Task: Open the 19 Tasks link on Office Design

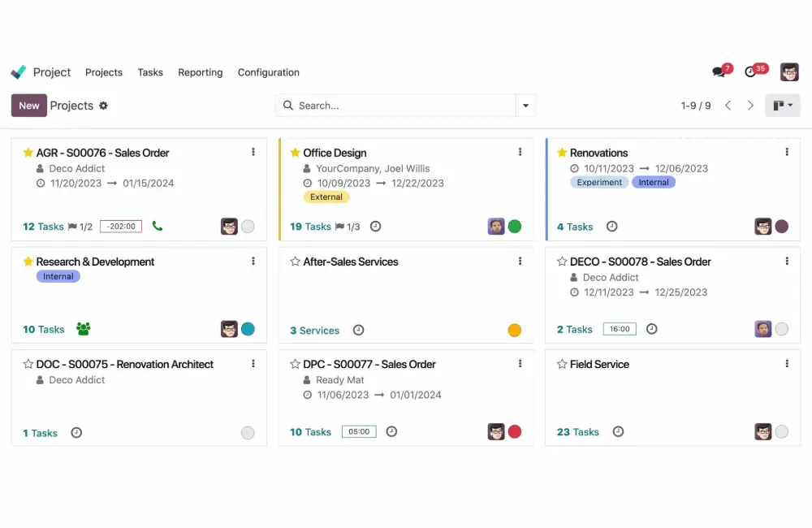Action: 310,227
